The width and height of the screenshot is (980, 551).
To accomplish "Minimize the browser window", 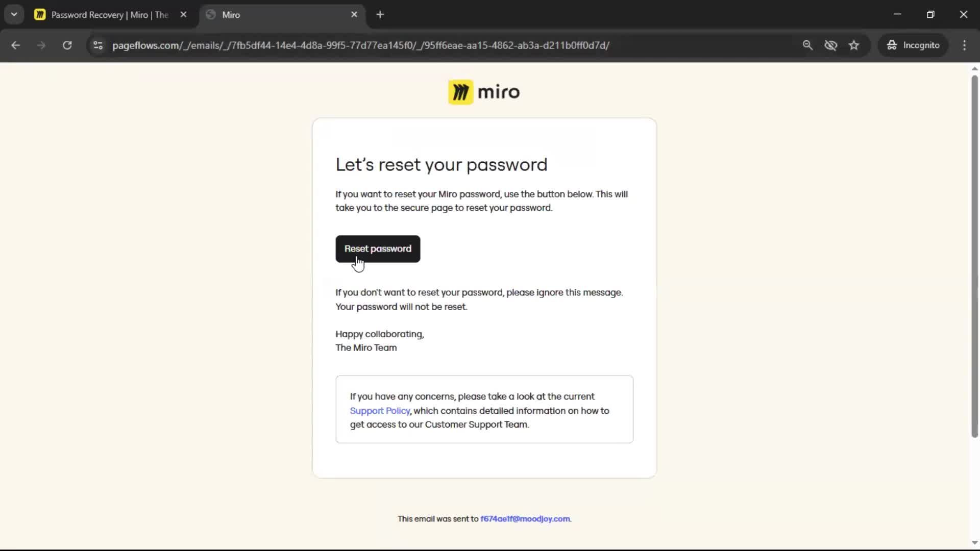I will click(x=898, y=14).
